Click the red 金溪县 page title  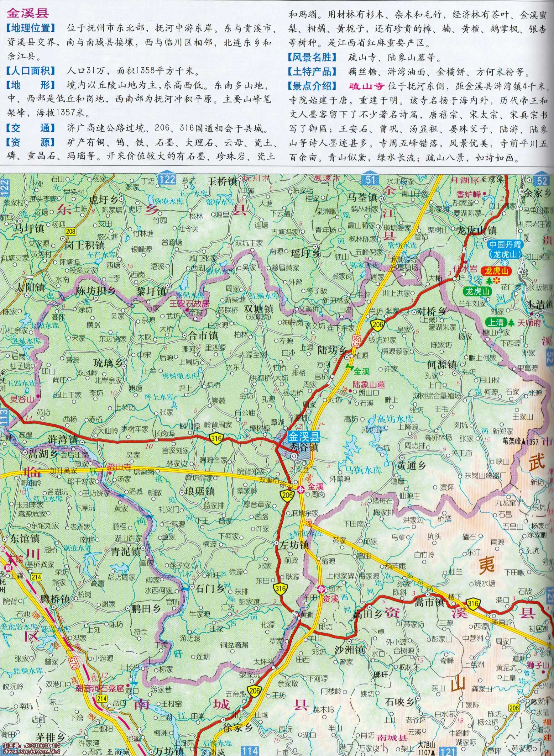[x=28, y=13]
